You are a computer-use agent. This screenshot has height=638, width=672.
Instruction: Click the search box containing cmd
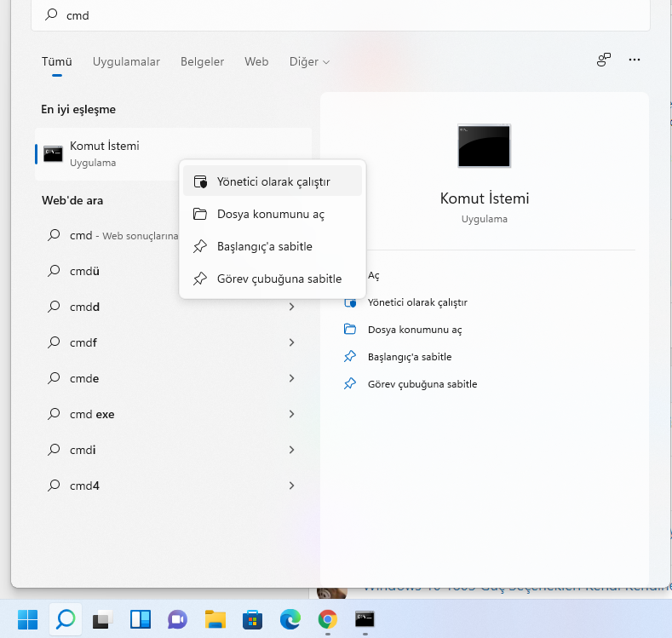pos(341,15)
